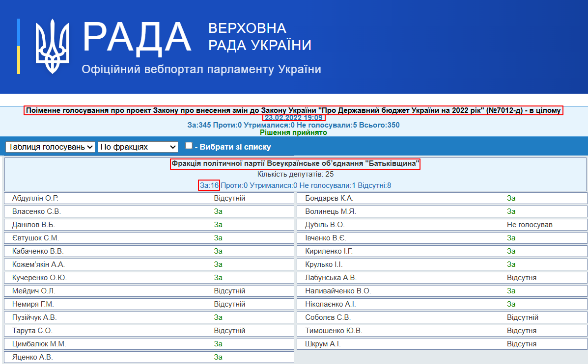Viewport: 588px width, 364px height.
Task: Click 'Відсутній' status for Соболєв С.В.
Action: coord(523,317)
